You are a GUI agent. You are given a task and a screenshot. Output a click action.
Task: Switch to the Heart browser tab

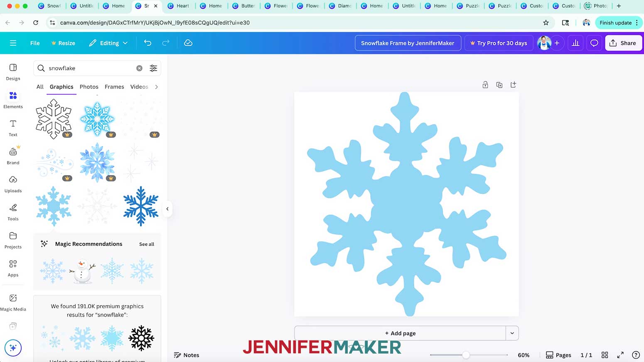(x=179, y=6)
